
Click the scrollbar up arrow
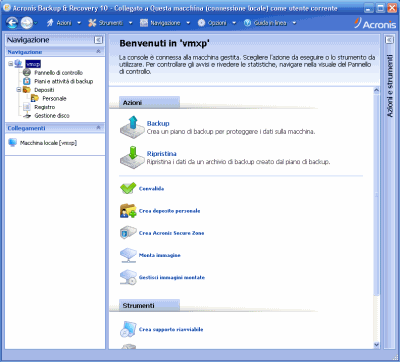377,90
